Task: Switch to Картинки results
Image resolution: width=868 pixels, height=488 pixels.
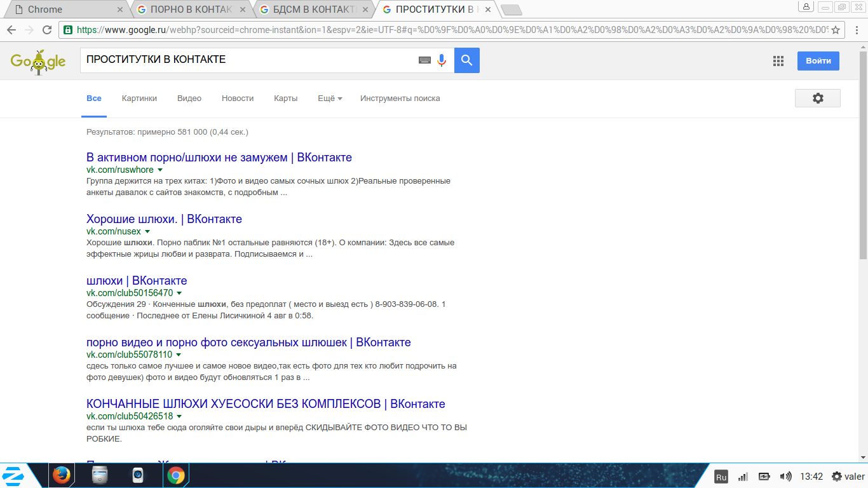Action: [139, 98]
